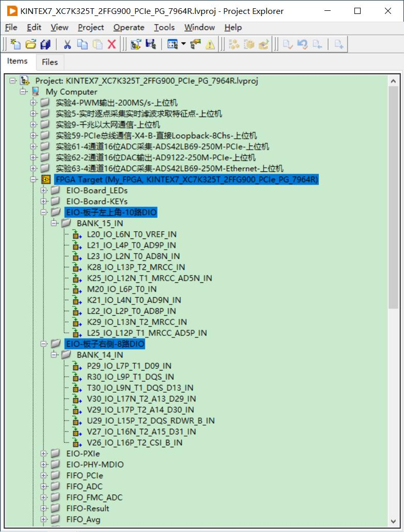Select the K28_IO_L13P_T2_MRCC_IN item
This screenshot has height=532, width=404.
(136, 267)
